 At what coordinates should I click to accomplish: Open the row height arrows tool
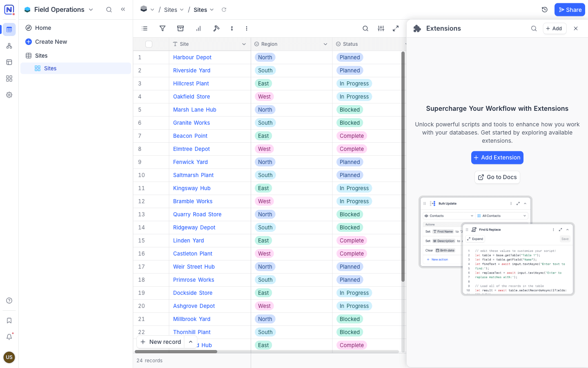pyautogui.click(x=232, y=29)
